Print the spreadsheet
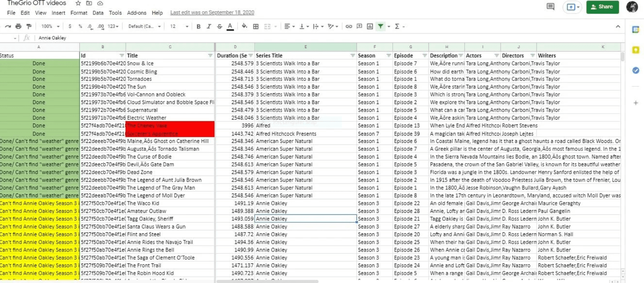 (x=18, y=27)
